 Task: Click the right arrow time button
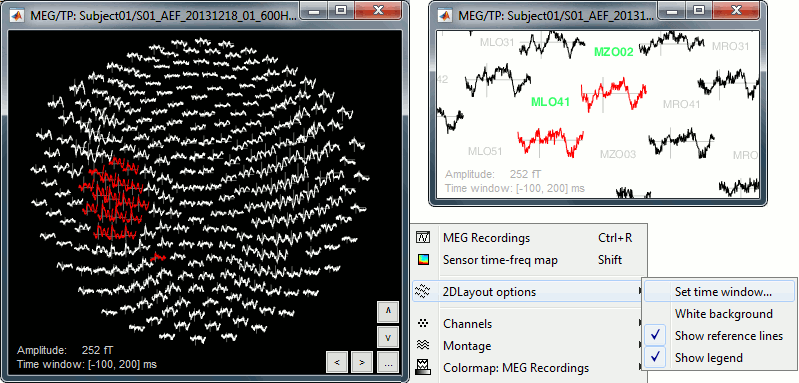click(x=362, y=362)
